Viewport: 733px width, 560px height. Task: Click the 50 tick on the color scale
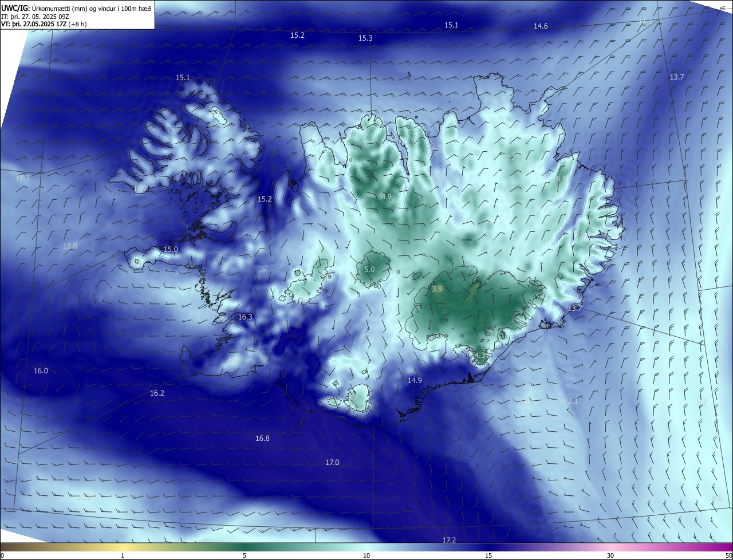point(728,555)
